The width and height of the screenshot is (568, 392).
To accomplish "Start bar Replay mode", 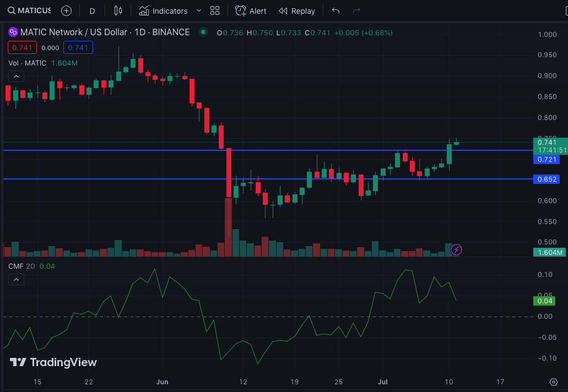I will click(297, 11).
